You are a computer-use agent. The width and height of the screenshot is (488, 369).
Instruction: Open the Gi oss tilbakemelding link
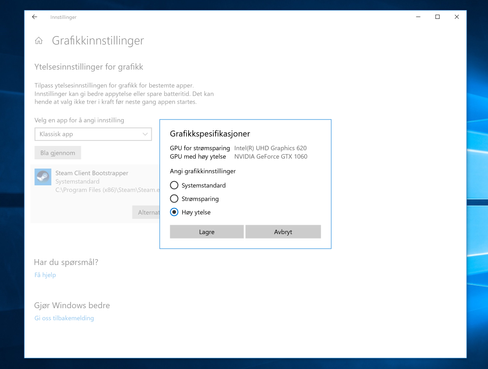[64, 318]
